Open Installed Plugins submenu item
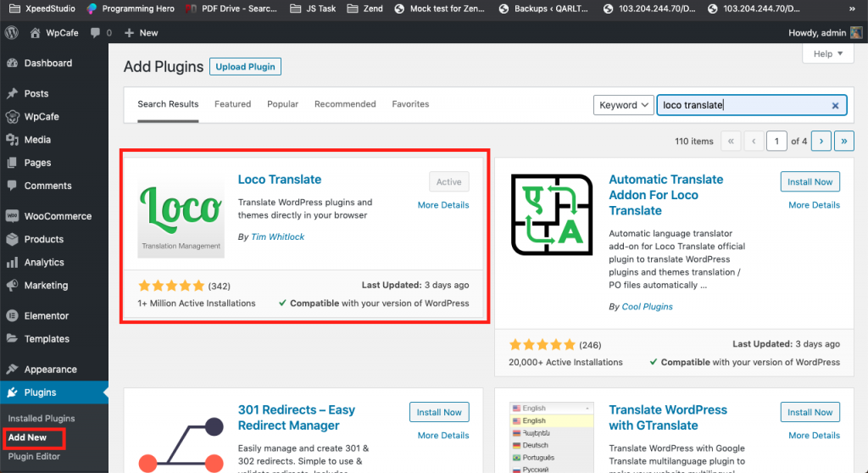This screenshot has width=868, height=473. [42, 419]
